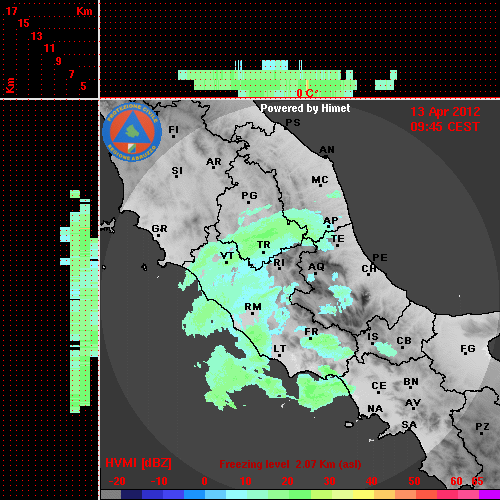Click the 17 Km altitude scale label
500x500 pixels.
[11, 11]
